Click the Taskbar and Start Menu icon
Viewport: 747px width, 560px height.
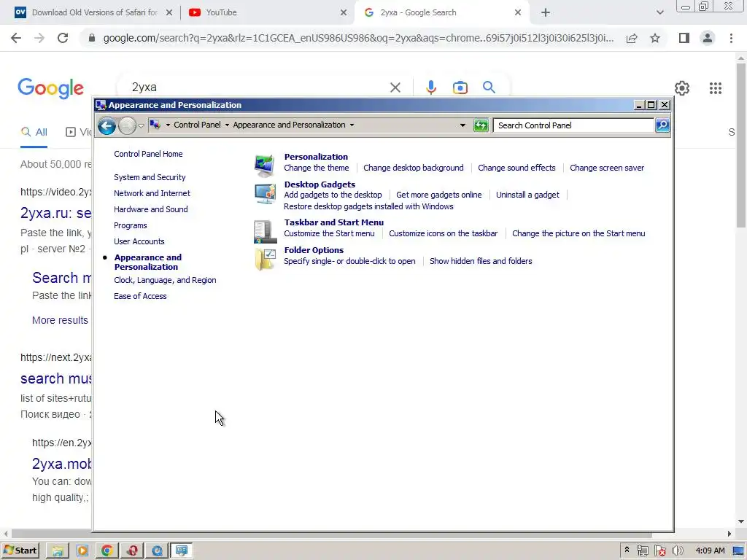(x=265, y=231)
